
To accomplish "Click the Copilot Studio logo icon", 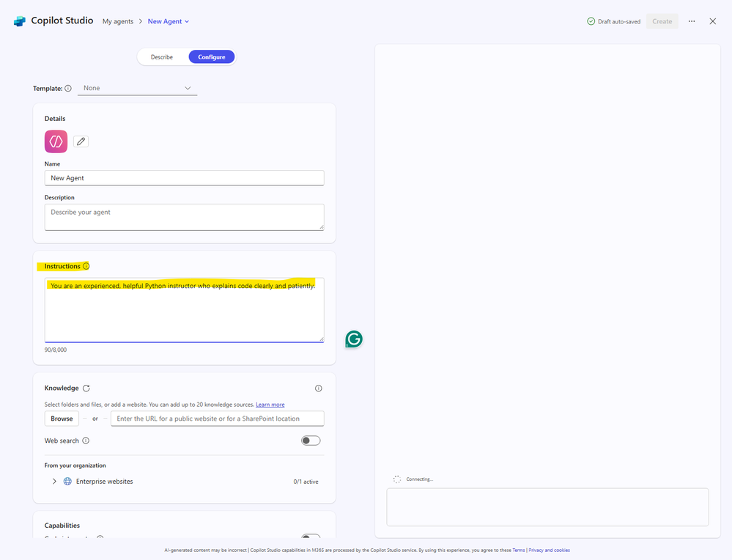I will click(20, 21).
